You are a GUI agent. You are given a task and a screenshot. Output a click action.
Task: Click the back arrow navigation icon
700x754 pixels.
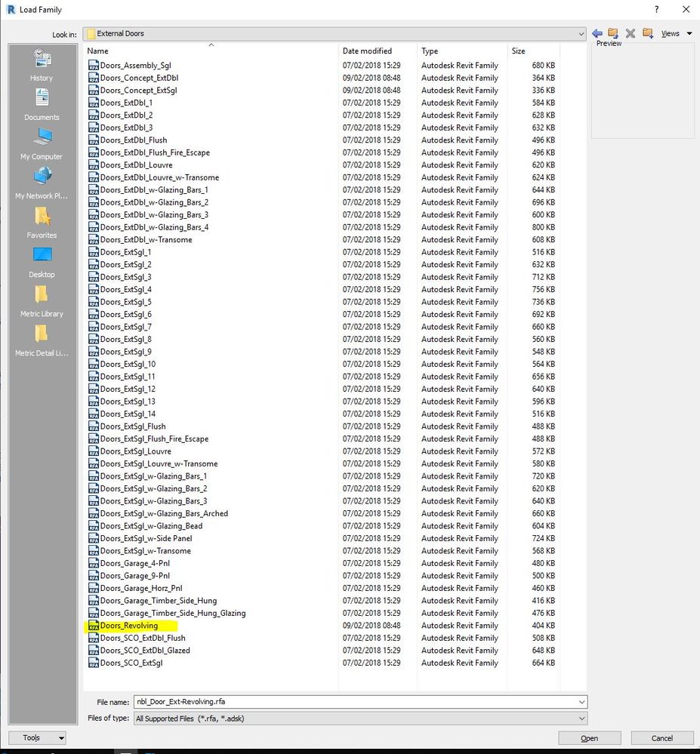coord(597,33)
